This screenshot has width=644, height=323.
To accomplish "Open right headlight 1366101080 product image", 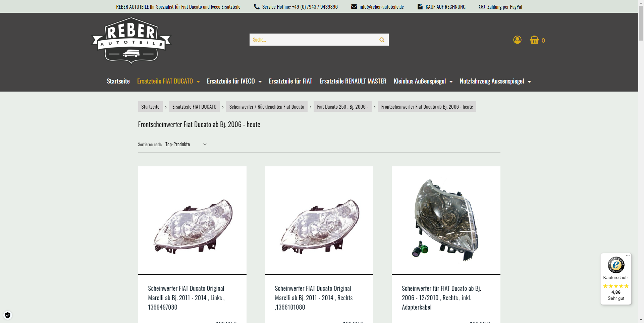I will (x=319, y=220).
